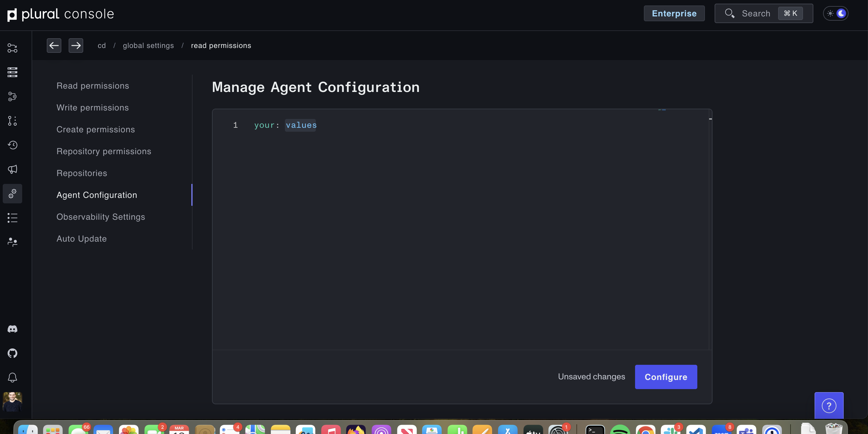Navigate back with the left arrow
The height and width of the screenshot is (434, 868).
[54, 46]
